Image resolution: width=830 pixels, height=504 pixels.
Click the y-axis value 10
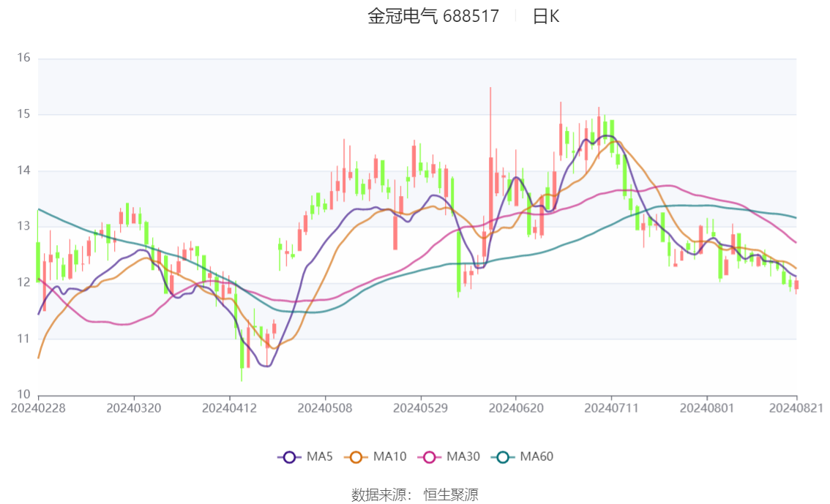point(23,394)
